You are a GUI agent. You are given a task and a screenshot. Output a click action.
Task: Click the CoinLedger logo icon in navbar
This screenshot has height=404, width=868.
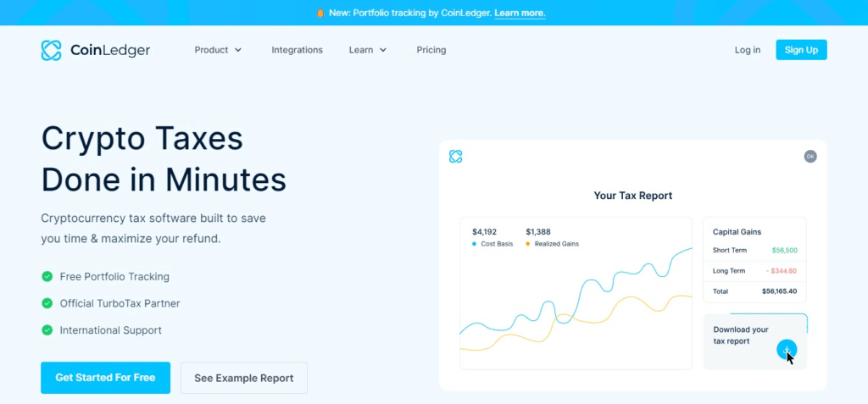pos(52,50)
